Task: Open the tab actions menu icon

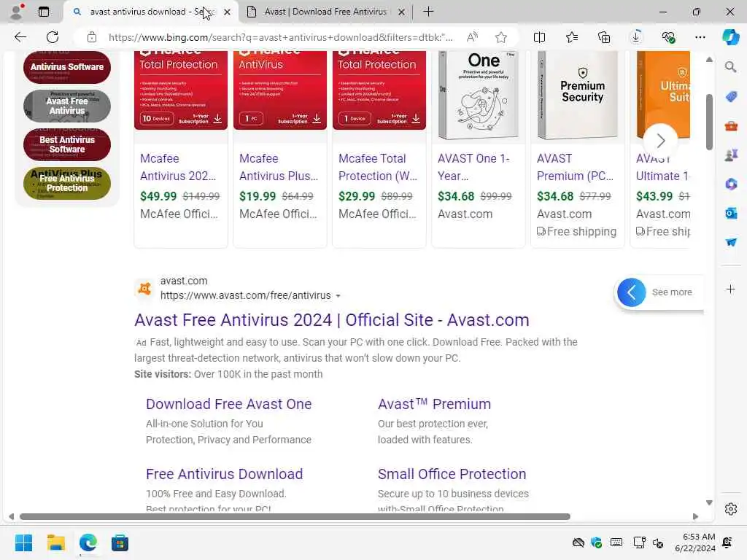Action: click(x=43, y=12)
